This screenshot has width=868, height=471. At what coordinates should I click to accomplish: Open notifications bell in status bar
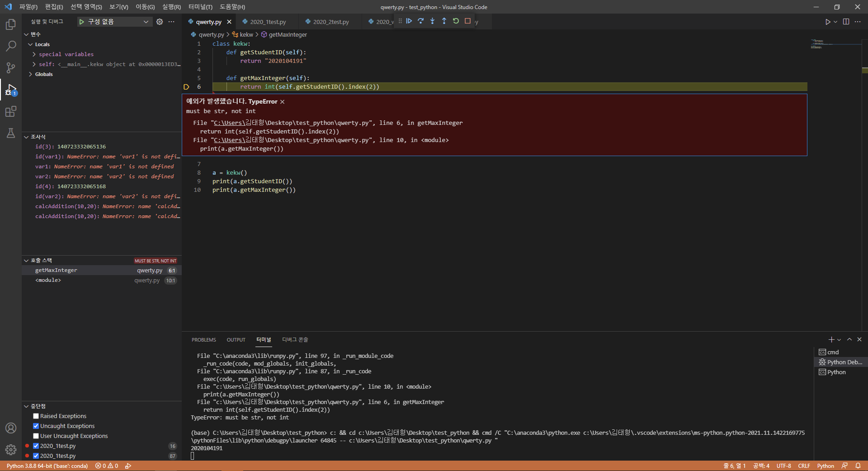coord(858,466)
